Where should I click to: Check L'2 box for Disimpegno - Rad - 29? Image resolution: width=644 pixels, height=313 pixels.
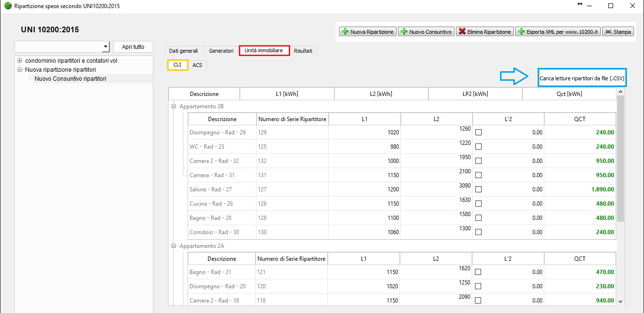[x=478, y=133]
